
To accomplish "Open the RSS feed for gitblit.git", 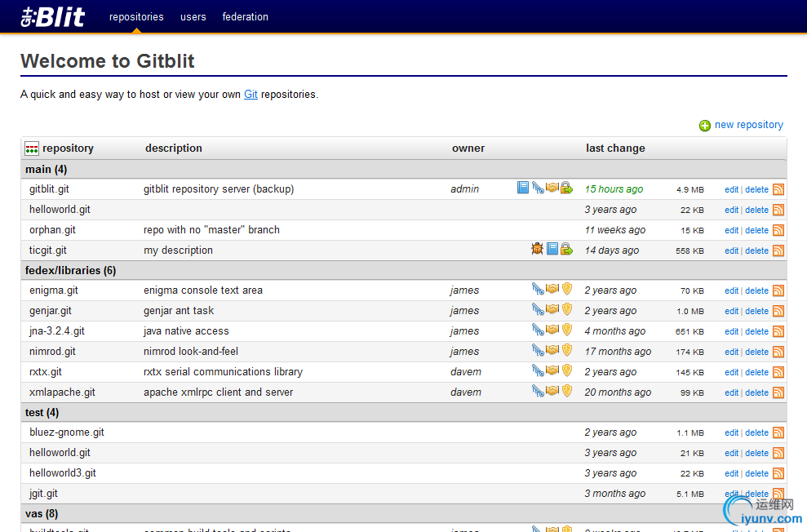I will 778,189.
